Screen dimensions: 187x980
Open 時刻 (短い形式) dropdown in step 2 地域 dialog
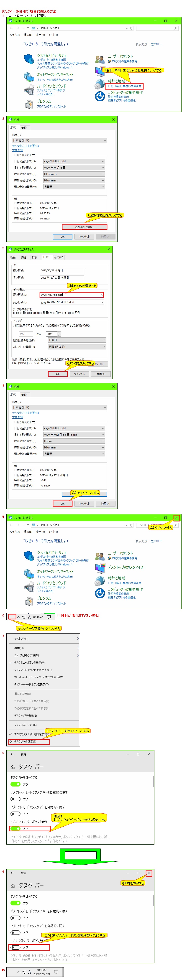pos(74,174)
